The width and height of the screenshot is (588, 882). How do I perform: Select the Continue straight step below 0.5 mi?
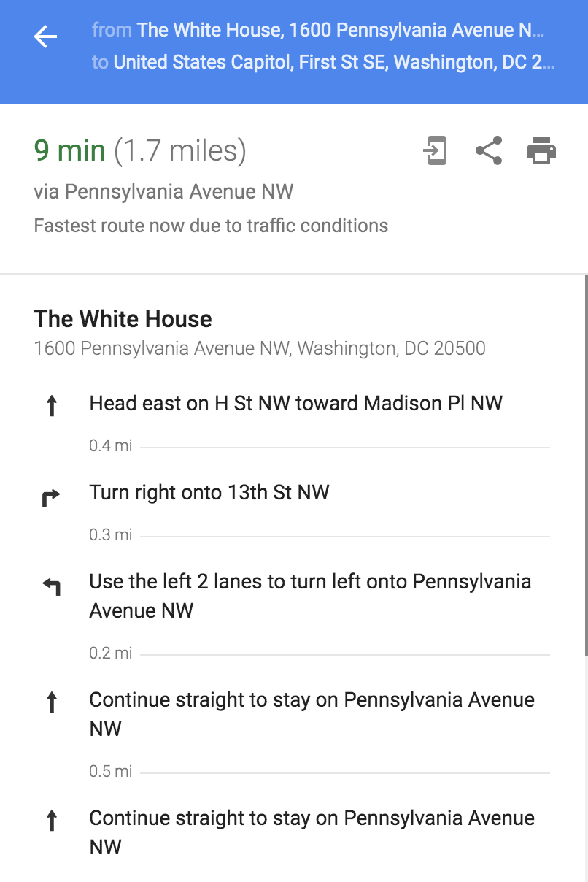click(x=312, y=832)
